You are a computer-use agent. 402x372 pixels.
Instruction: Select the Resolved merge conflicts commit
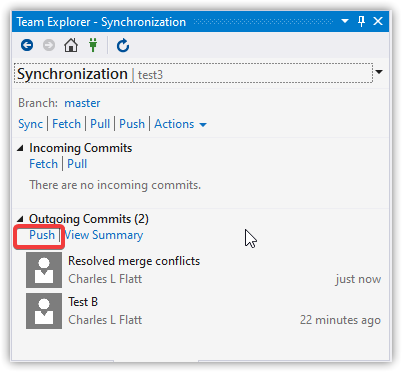tap(204, 270)
